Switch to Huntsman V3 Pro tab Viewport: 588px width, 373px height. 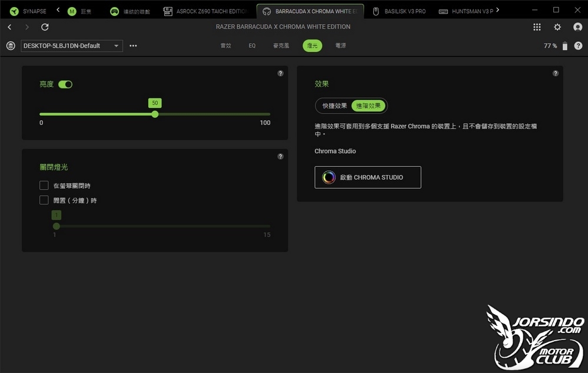(466, 11)
